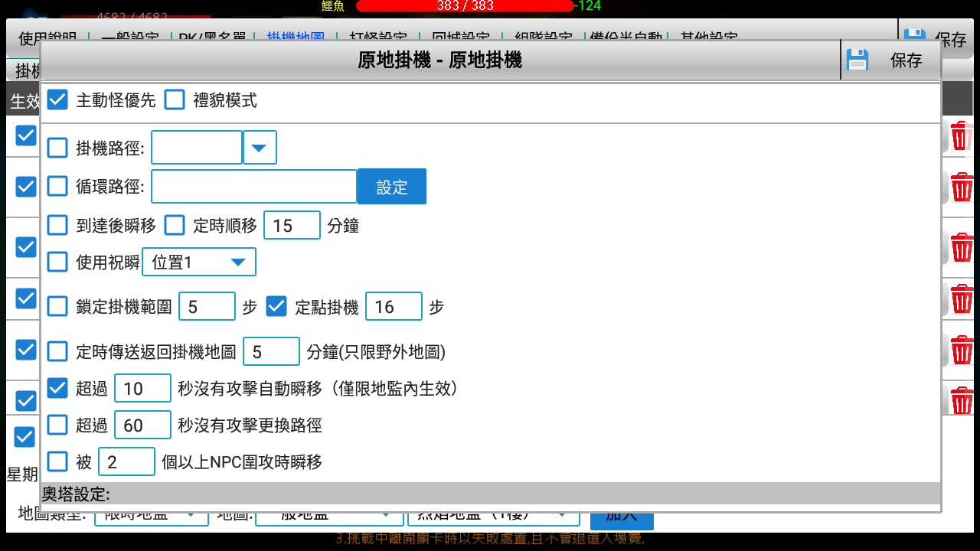Click the 定點掛機 steps field showing 16
The image size is (980, 551).
[x=394, y=306]
